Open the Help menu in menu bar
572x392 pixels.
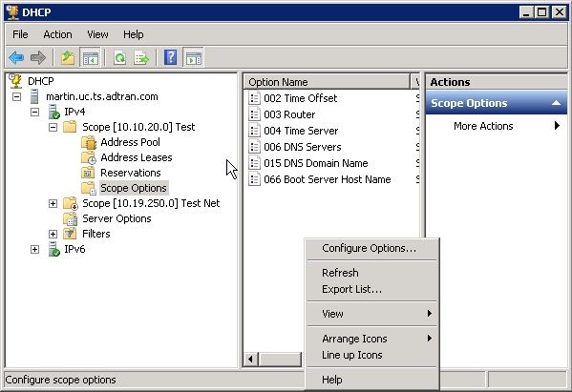pos(133,34)
